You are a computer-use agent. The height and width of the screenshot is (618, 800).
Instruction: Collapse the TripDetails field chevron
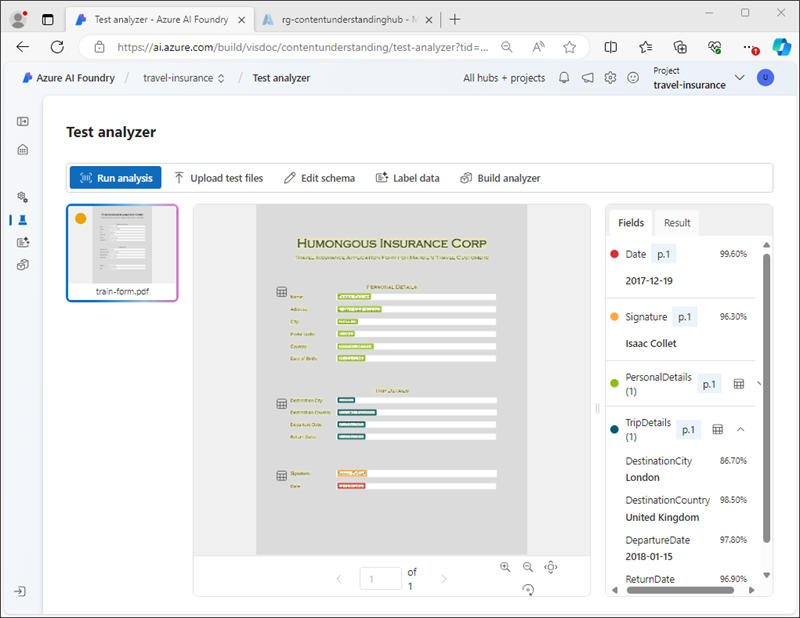click(x=740, y=429)
